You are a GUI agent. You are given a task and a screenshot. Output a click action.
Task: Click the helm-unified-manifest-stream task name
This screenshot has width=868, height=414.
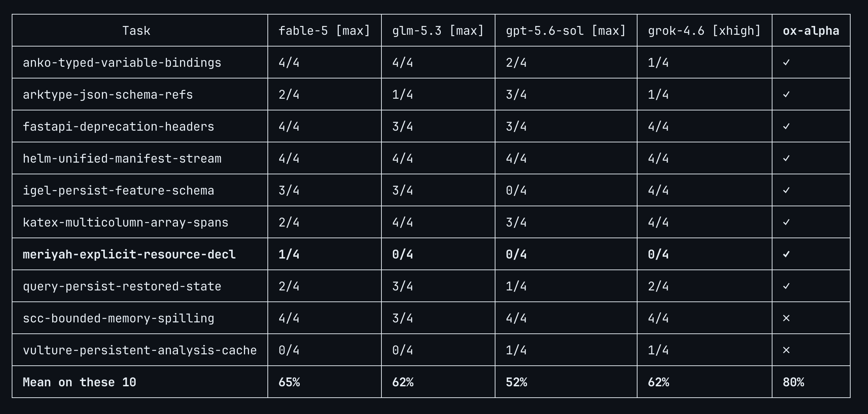click(122, 158)
